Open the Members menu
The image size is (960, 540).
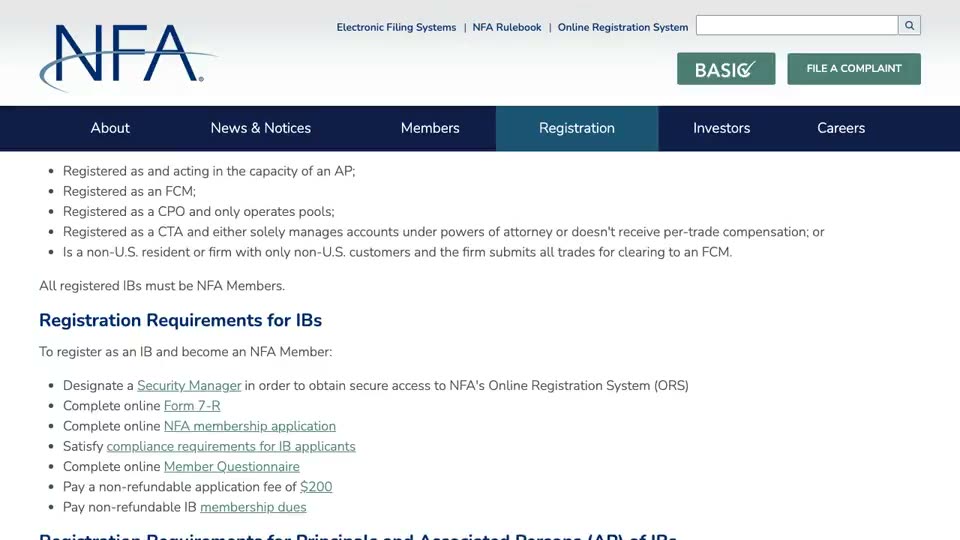[430, 128]
